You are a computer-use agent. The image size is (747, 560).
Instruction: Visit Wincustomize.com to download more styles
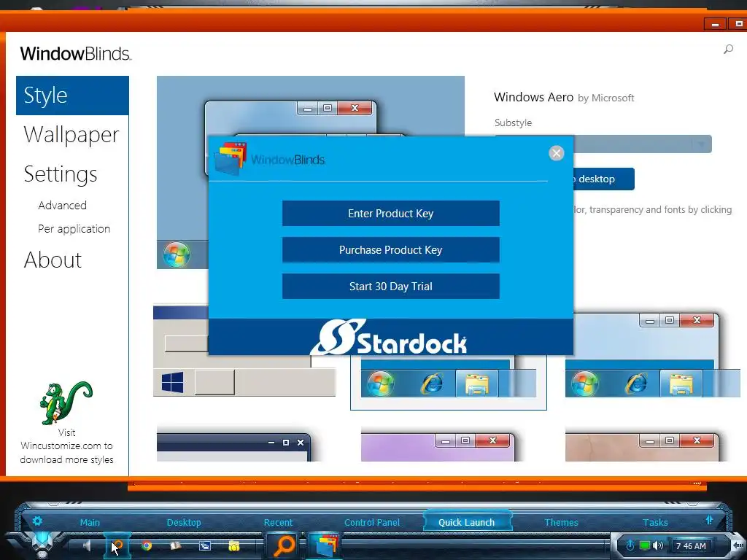click(x=66, y=446)
